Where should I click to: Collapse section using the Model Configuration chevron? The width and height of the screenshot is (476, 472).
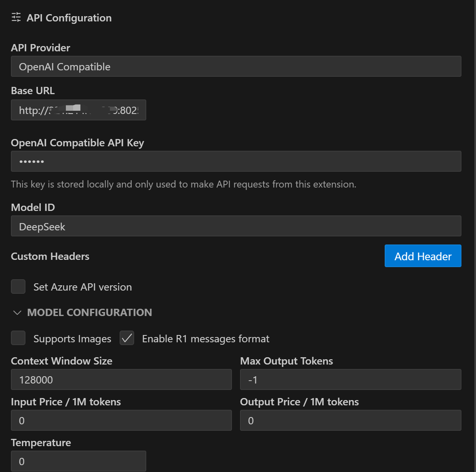coord(17,313)
